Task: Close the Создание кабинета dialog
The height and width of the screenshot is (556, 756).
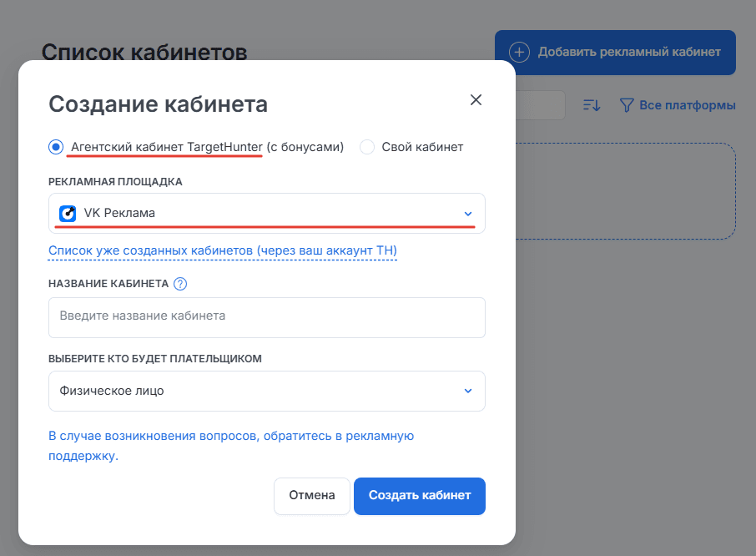Action: [476, 100]
